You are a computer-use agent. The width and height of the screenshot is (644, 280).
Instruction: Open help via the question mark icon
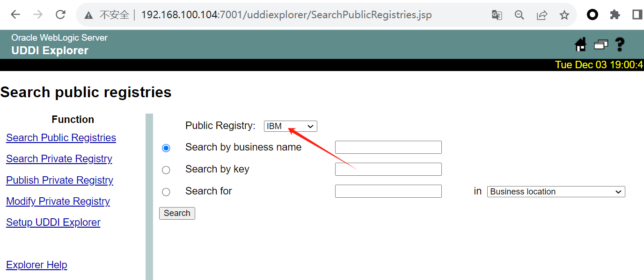(620, 44)
